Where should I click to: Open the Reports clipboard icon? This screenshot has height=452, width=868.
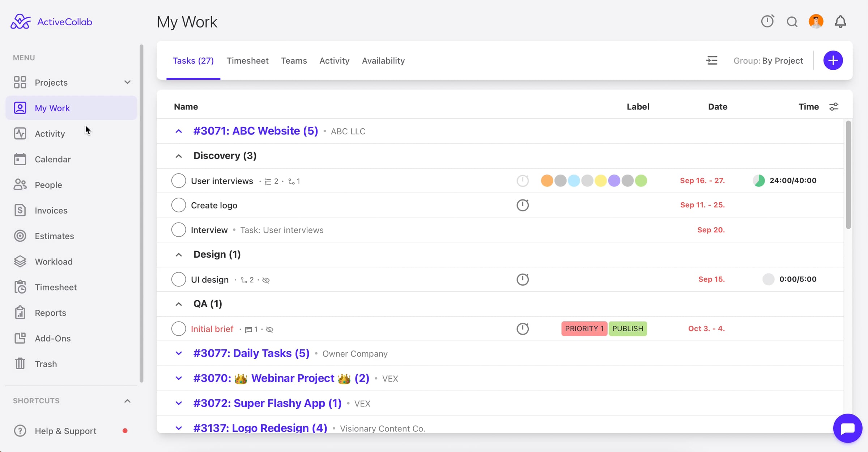tap(20, 313)
